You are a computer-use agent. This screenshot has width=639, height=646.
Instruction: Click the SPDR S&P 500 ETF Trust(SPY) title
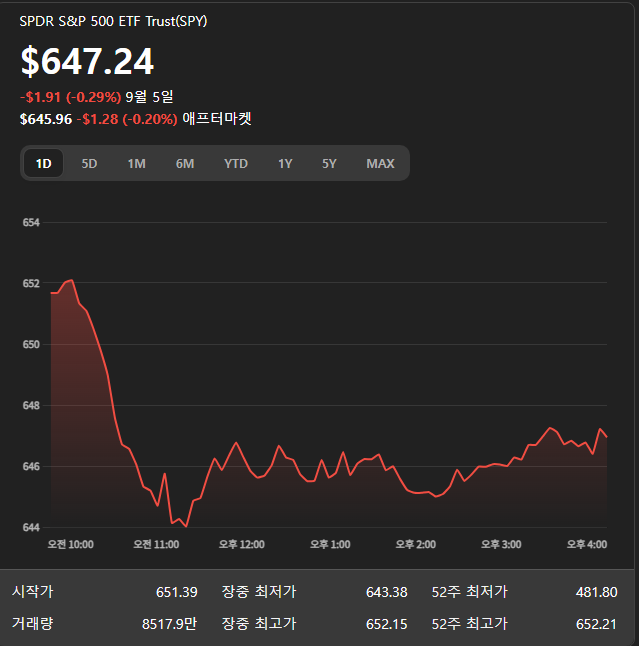pos(113,21)
